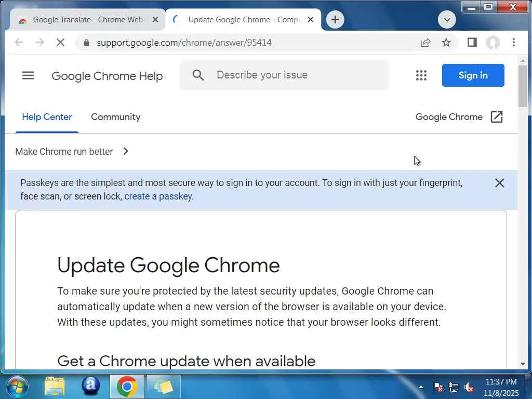Image resolution: width=532 pixels, height=399 pixels.
Task: View site information lock icon
Action: pos(86,43)
